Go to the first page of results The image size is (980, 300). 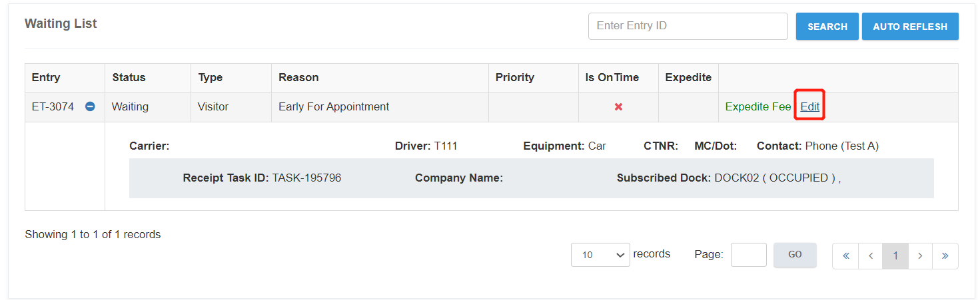[845, 256]
